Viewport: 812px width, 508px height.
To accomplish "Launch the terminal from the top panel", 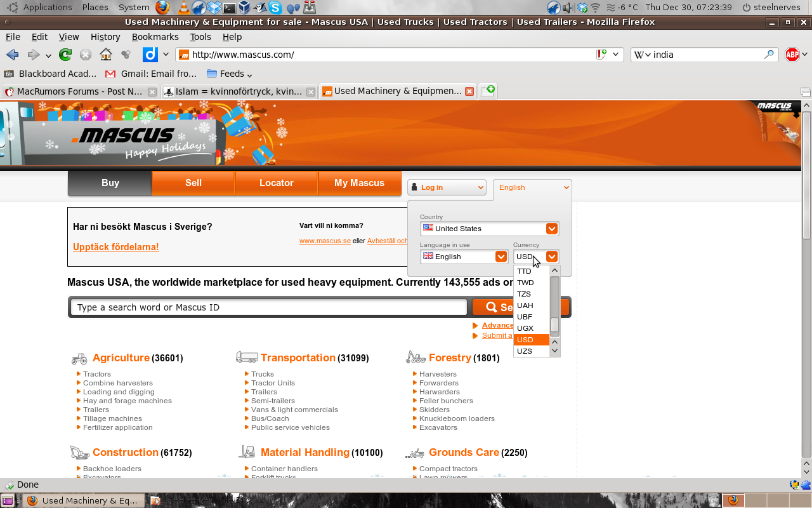I will click(230, 8).
